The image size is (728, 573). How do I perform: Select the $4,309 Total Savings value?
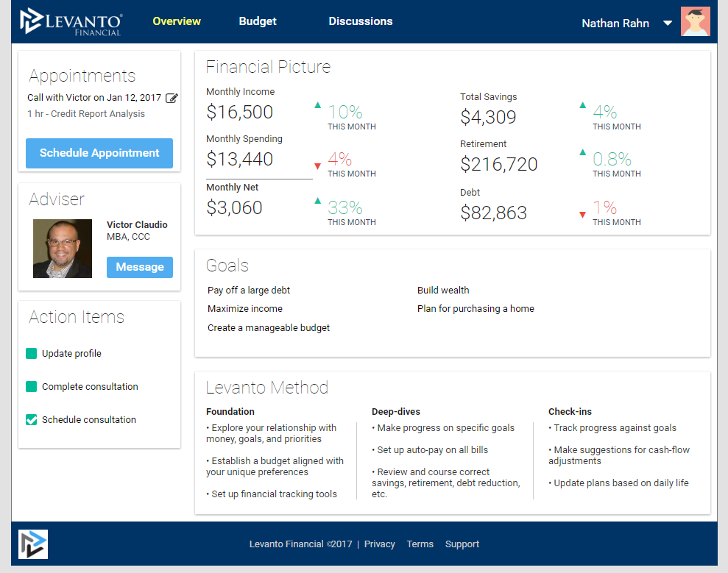click(x=488, y=117)
